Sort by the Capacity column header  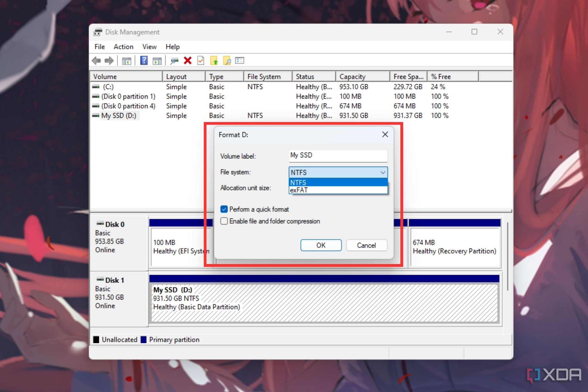coord(363,76)
